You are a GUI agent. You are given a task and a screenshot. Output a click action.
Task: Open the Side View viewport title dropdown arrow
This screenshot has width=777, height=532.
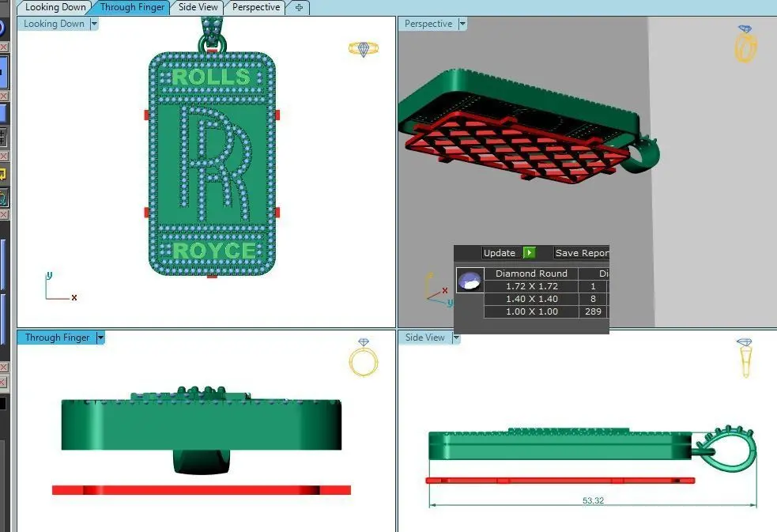[456, 338]
